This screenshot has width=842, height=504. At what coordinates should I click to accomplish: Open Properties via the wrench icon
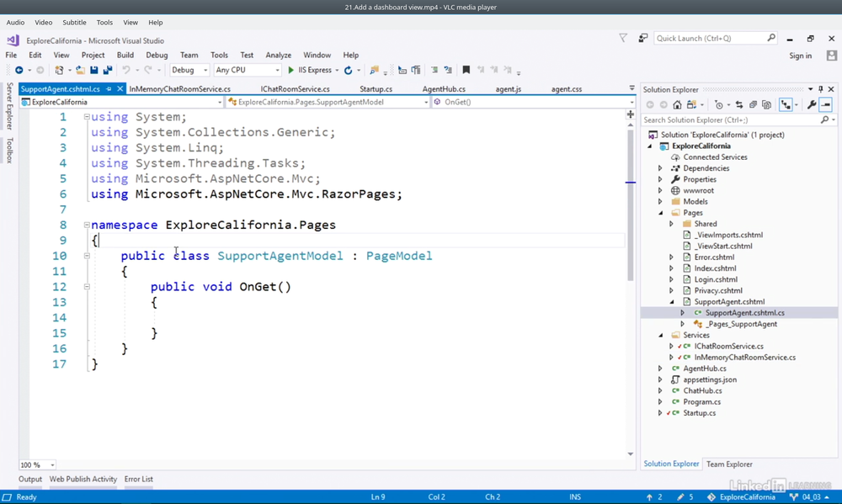point(812,105)
